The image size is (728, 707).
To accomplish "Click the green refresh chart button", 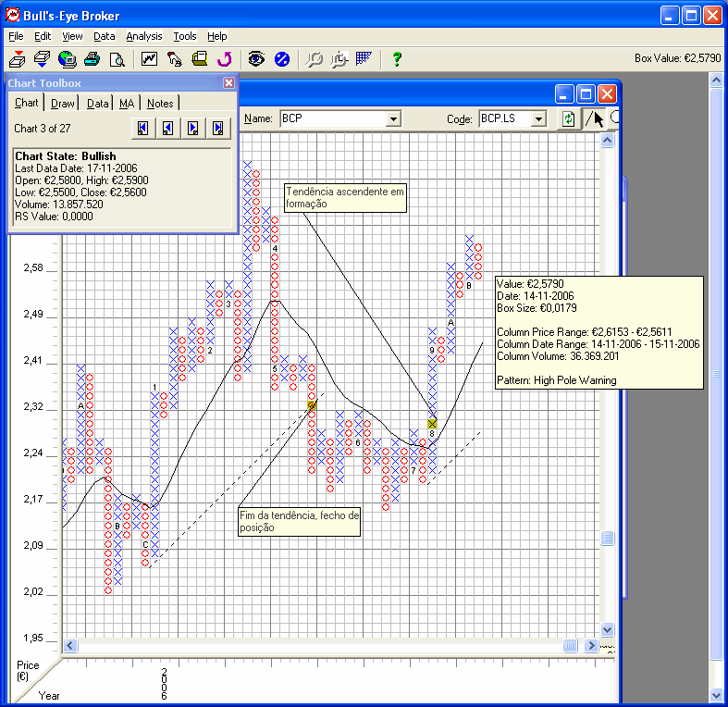I will click(568, 118).
